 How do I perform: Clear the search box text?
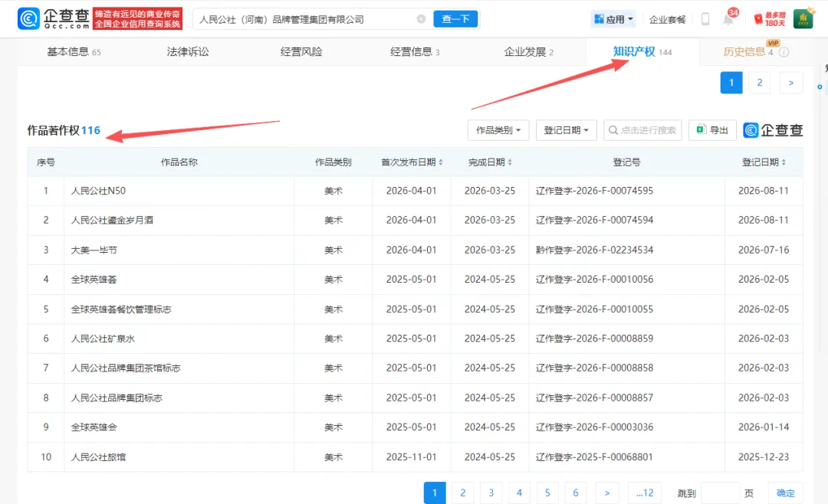point(421,19)
